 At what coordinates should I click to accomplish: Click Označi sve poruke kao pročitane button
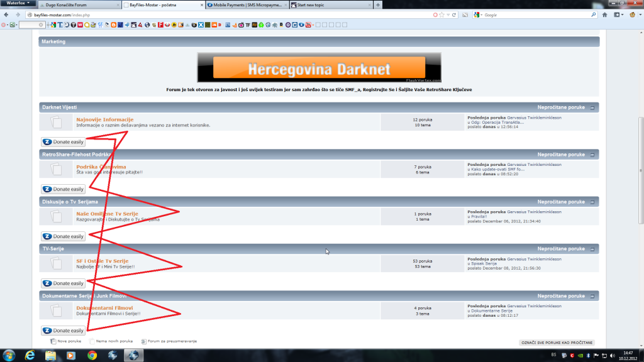click(x=557, y=343)
